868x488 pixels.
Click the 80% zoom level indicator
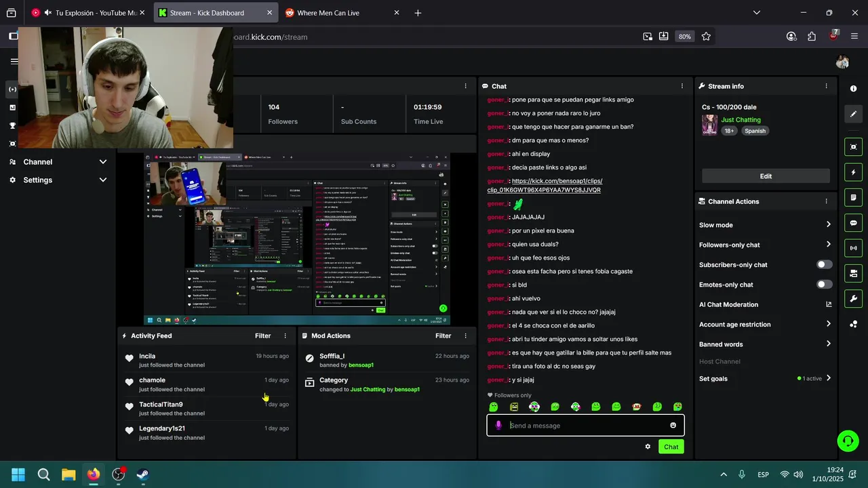pyautogui.click(x=685, y=37)
